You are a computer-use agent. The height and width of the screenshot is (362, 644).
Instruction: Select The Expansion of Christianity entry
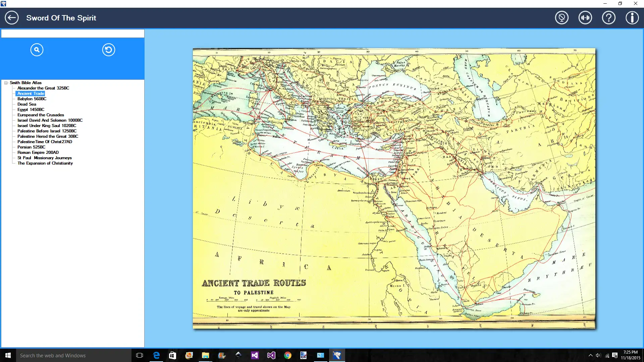click(45, 163)
